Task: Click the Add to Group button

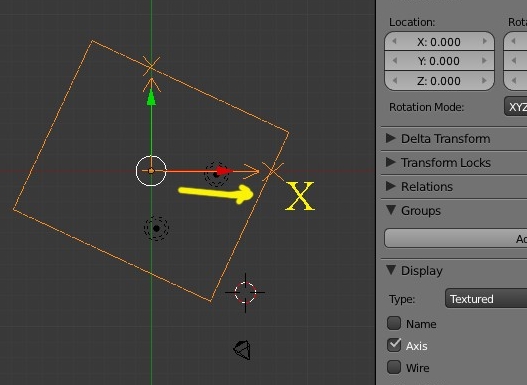Action: coord(455,238)
